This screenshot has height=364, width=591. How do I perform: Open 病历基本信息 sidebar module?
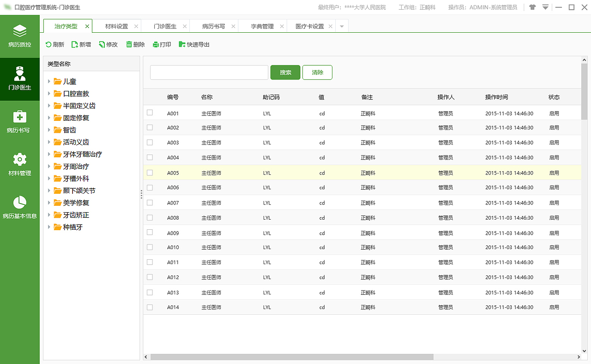pos(20,207)
